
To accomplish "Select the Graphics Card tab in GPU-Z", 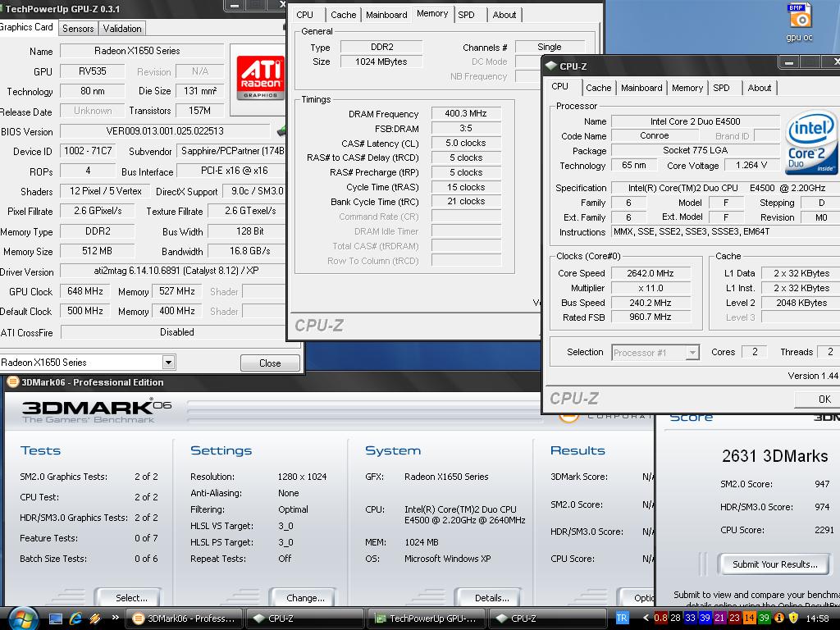I will 27,27.
